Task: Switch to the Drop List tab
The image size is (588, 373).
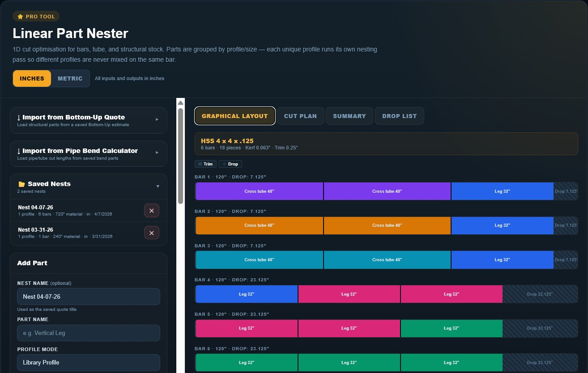Action: (x=399, y=116)
